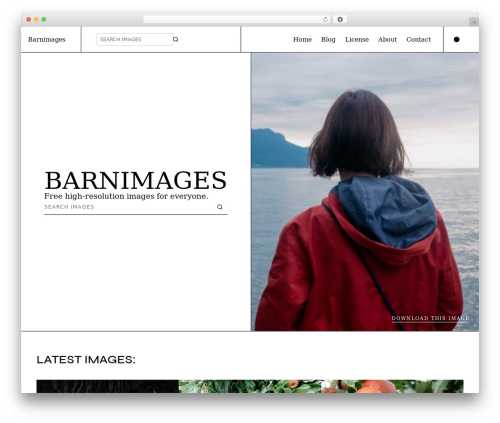Focus the header Search Images field
Viewport: 500px width, 423px height.
pyautogui.click(x=135, y=39)
